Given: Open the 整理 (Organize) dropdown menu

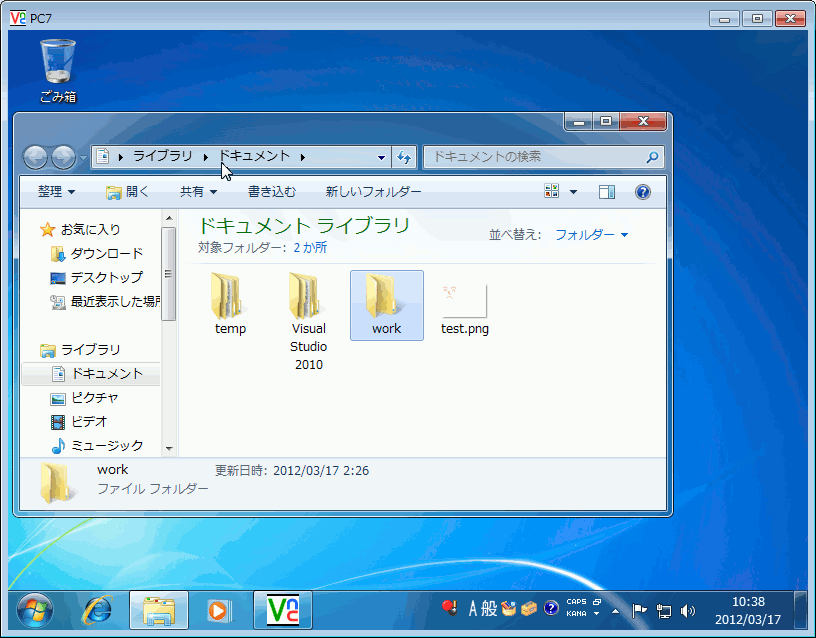Looking at the screenshot, I should point(55,191).
